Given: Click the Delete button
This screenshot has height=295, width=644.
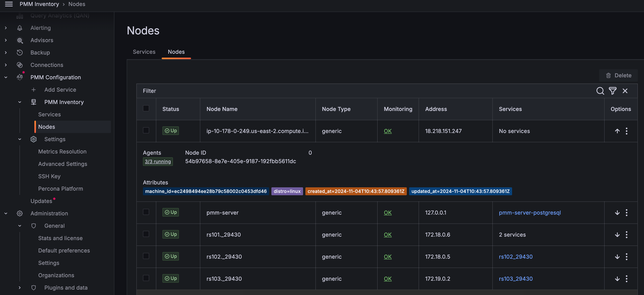Looking at the screenshot, I should (x=619, y=75).
